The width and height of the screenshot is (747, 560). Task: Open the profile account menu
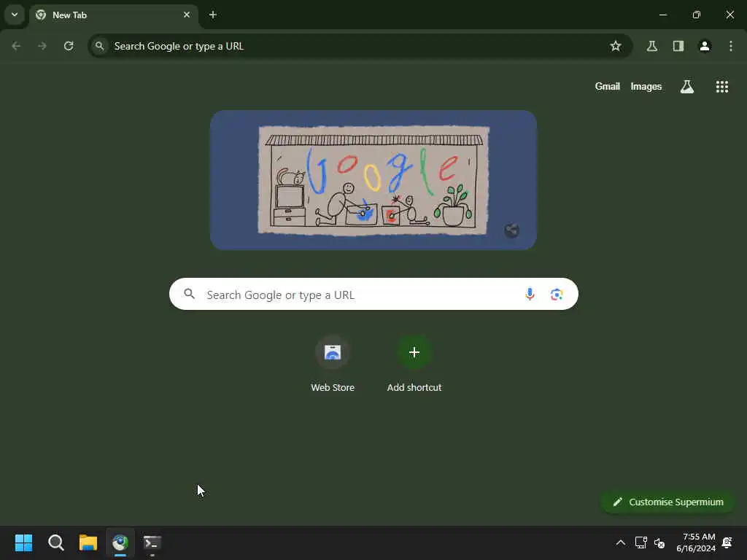pos(705,46)
